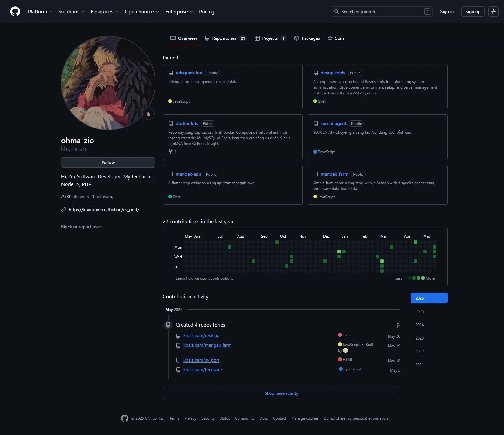Click the green Shell language dot
The width and height of the screenshot is (504, 435).
tap(315, 101)
